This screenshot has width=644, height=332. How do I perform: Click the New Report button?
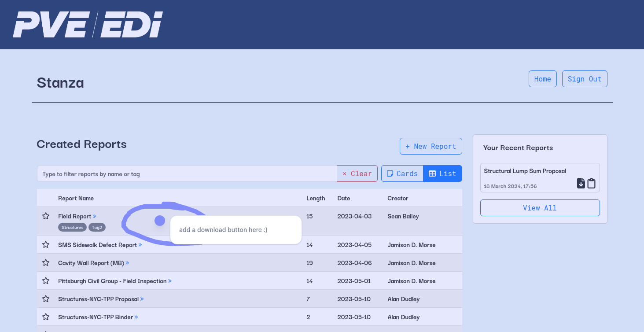(431, 146)
